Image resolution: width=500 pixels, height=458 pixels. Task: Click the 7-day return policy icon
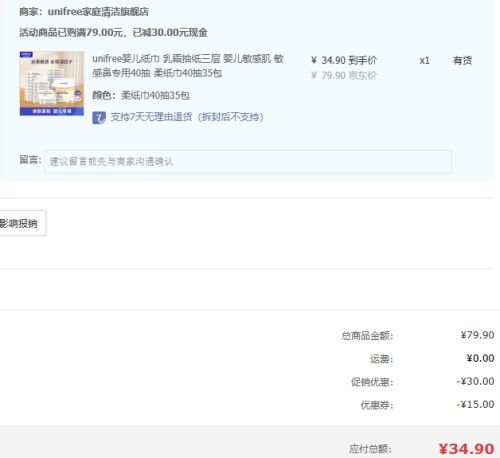click(x=99, y=117)
